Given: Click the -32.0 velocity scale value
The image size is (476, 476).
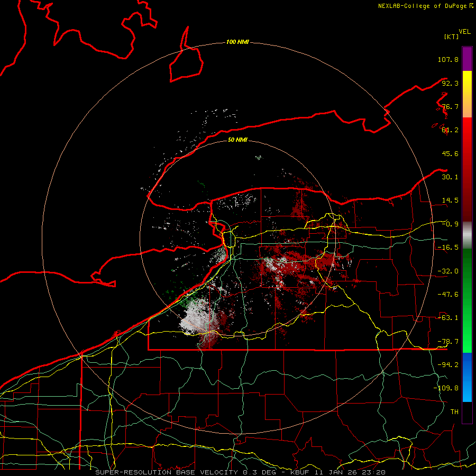Looking at the screenshot, I should tap(448, 271).
